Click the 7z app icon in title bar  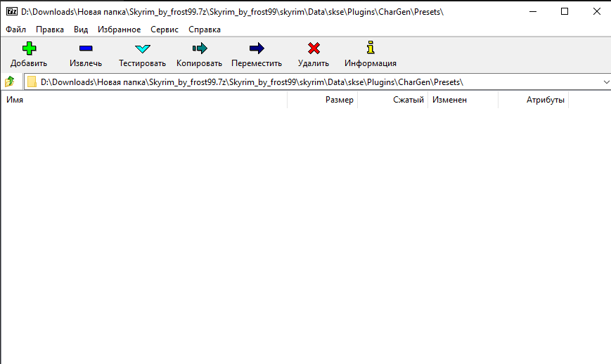(x=11, y=12)
